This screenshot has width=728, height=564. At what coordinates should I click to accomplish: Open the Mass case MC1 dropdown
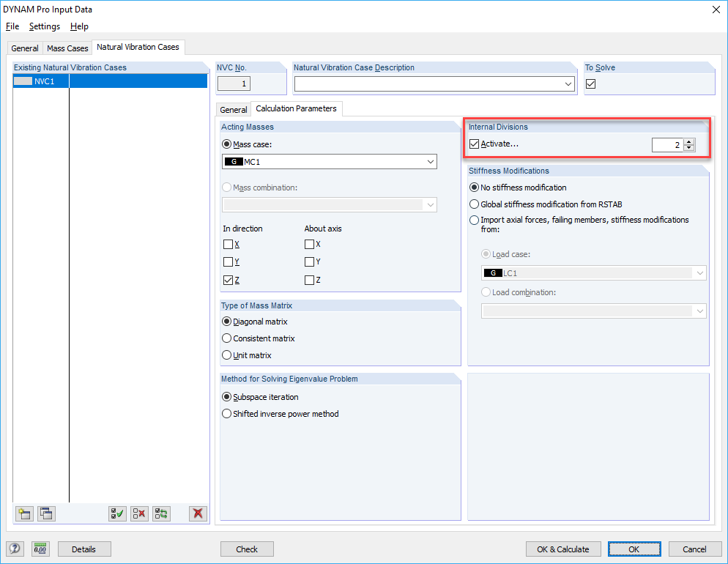click(431, 162)
